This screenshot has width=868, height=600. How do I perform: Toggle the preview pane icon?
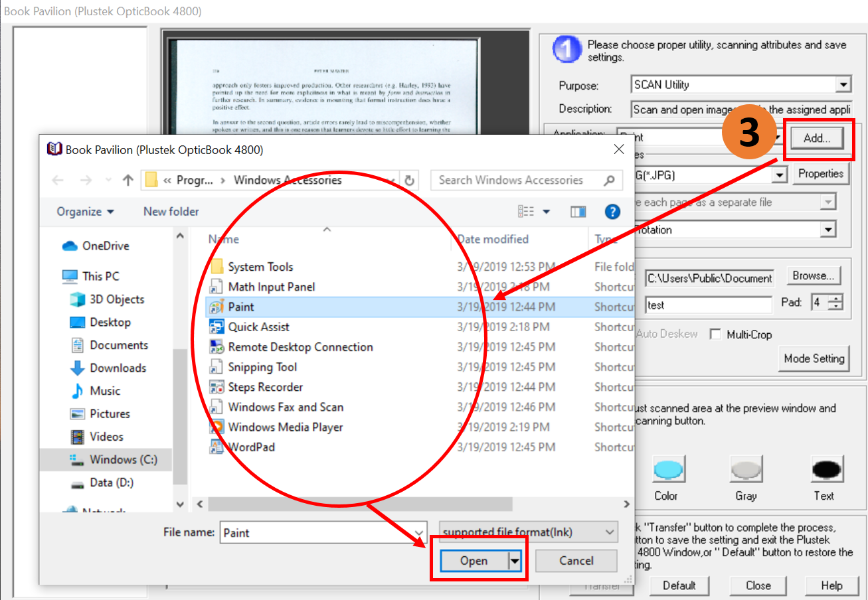click(x=578, y=212)
